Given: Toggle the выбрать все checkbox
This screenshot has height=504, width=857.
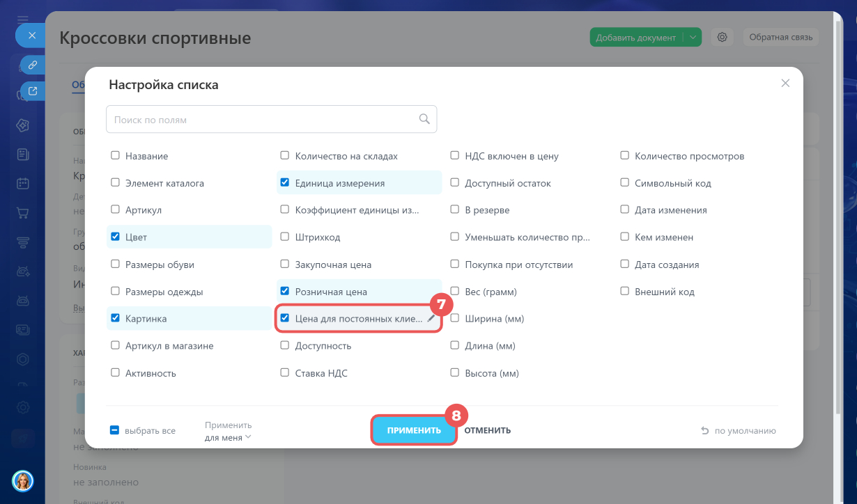Looking at the screenshot, I should [115, 430].
